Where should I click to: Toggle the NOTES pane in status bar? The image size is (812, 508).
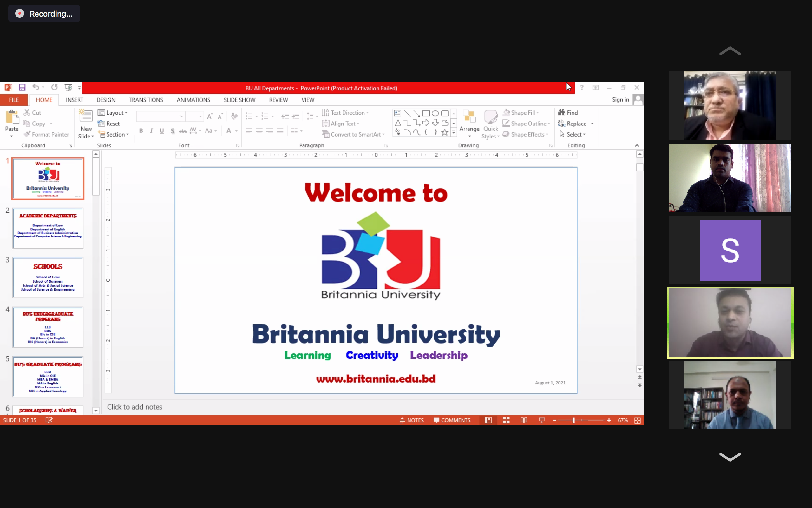click(412, 420)
